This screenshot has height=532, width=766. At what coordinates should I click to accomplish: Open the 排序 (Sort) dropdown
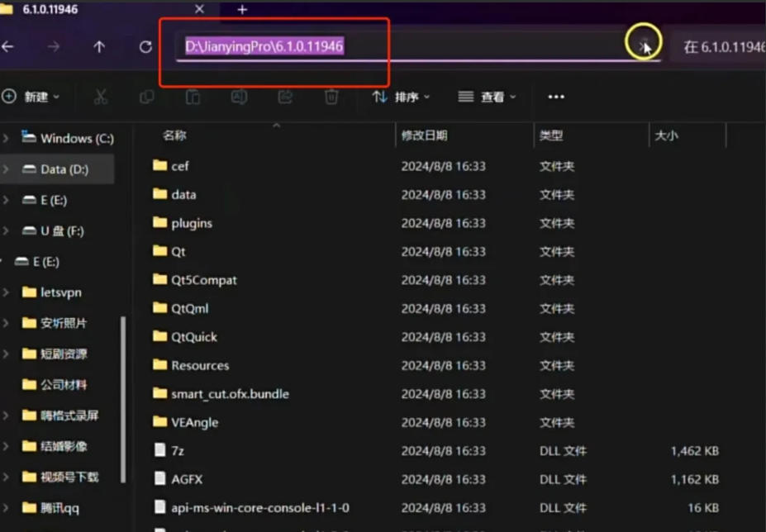[x=401, y=97]
